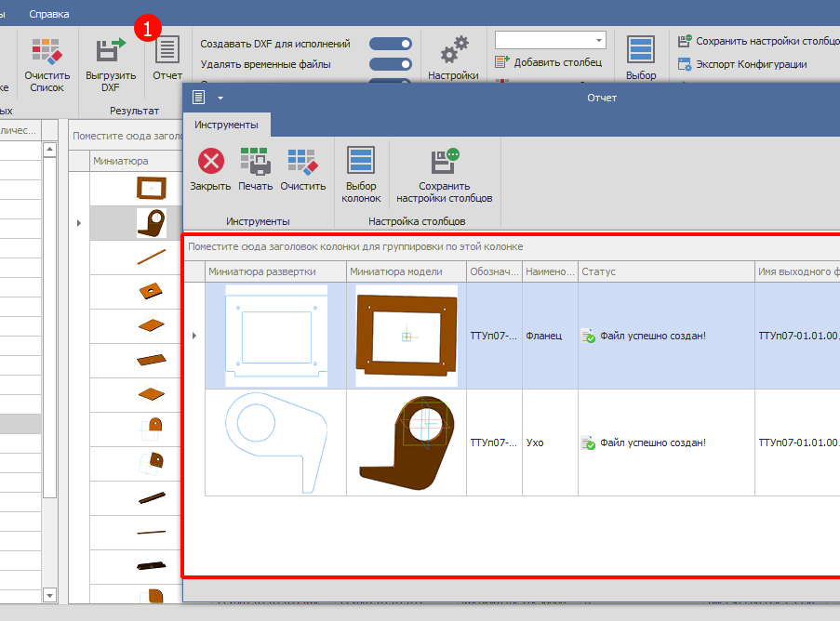Open the Справка menu
This screenshot has height=621, width=840.
click(48, 14)
